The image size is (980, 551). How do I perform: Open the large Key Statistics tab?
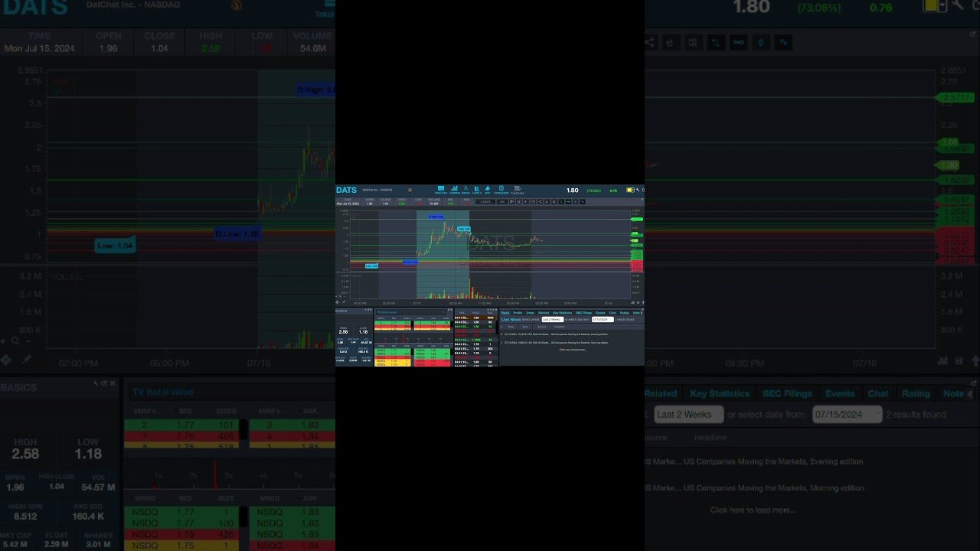(x=719, y=393)
